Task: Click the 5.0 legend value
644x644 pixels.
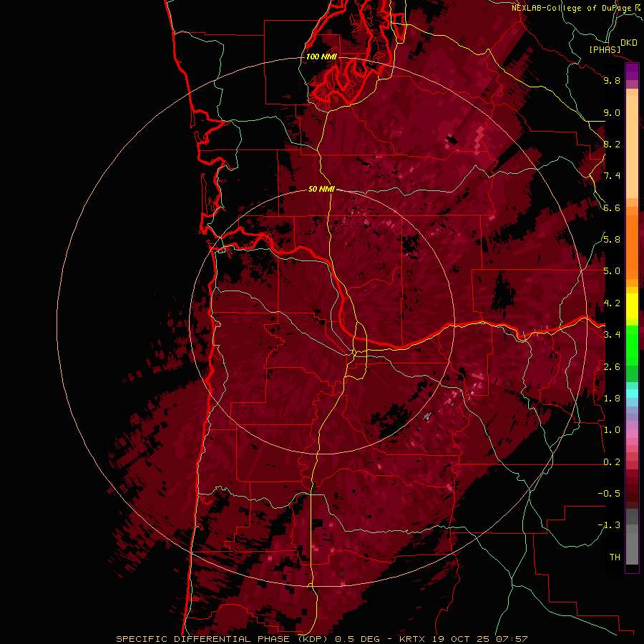Action: pos(612,271)
